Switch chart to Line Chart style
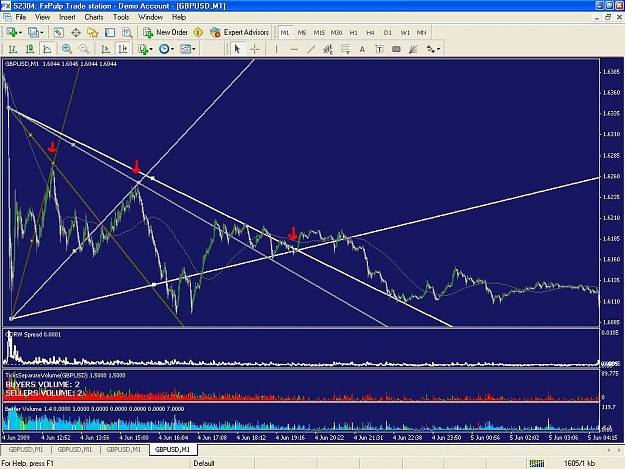This screenshot has height=469, width=625. [x=47, y=49]
